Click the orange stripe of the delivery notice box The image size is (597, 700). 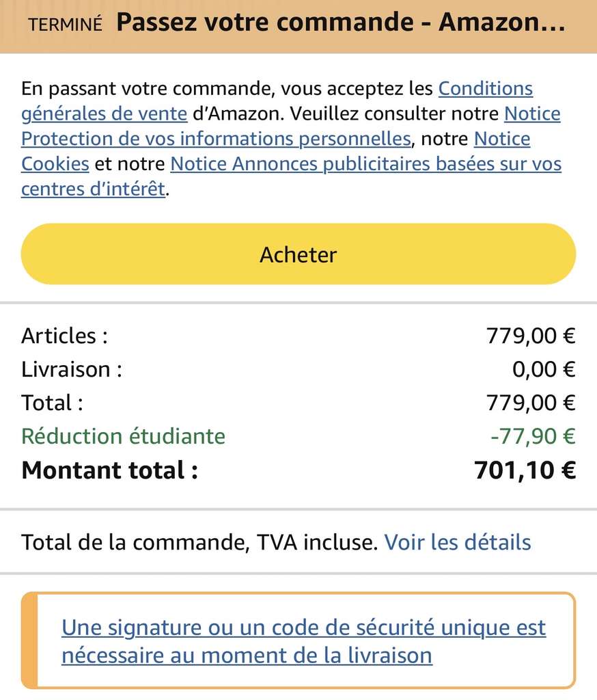29,641
